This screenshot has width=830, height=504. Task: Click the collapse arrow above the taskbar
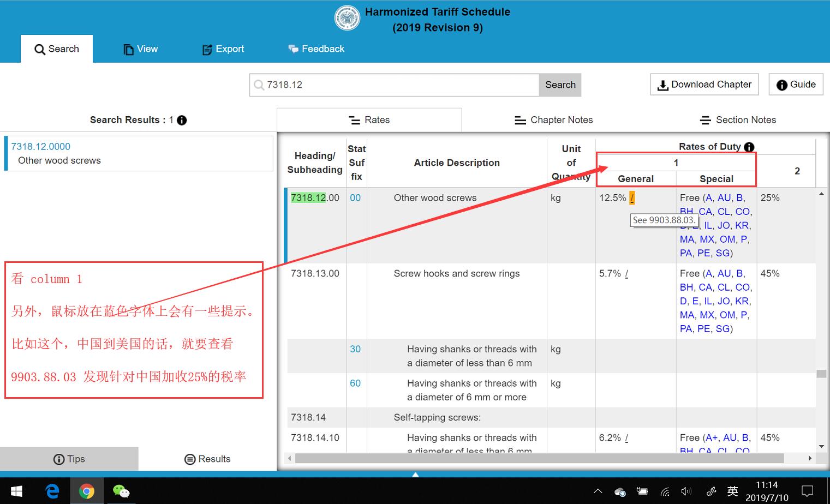coord(415,474)
